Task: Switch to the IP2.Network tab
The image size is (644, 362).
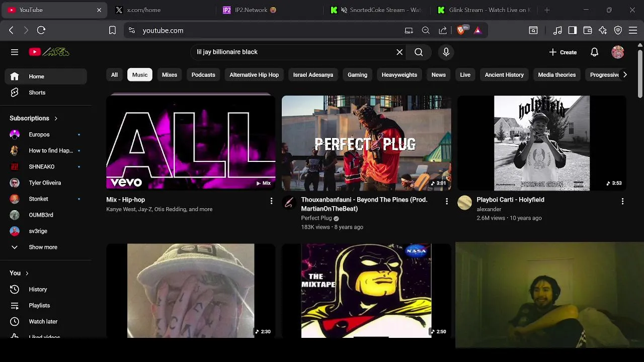Action: coord(270,10)
